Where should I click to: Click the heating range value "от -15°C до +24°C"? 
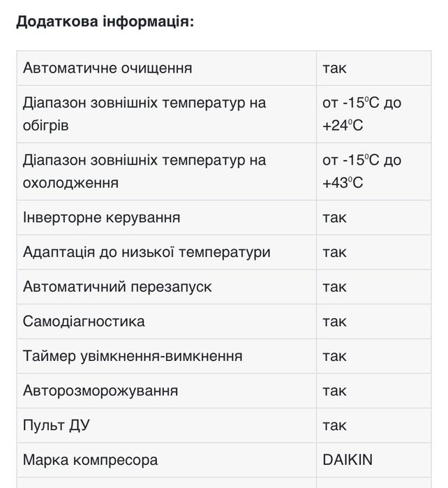pyautogui.click(x=361, y=114)
